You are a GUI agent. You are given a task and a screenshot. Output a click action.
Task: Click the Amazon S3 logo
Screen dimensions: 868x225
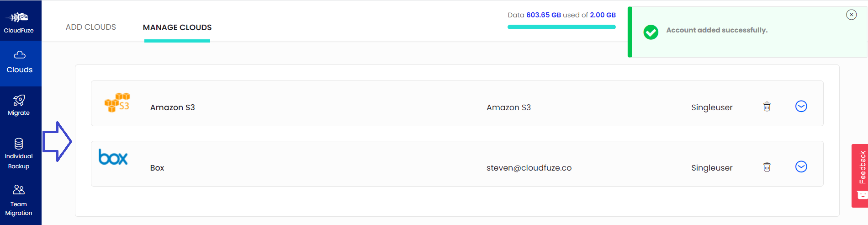pos(117,102)
